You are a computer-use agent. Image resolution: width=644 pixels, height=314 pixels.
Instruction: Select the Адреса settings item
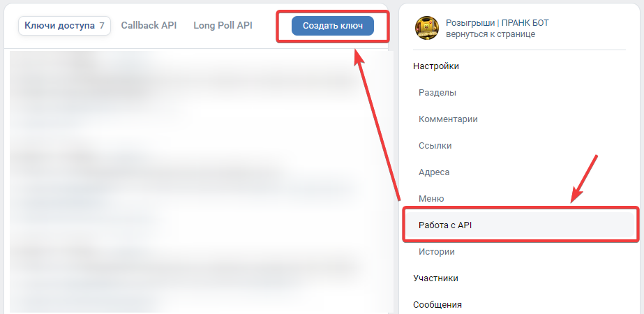pyautogui.click(x=434, y=172)
